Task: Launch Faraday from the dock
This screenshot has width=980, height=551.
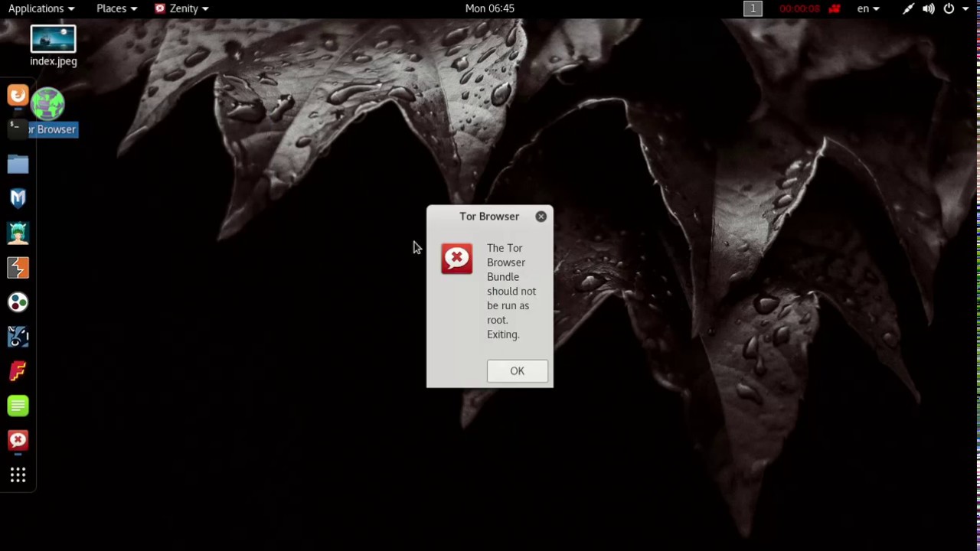Action: pos(18,371)
